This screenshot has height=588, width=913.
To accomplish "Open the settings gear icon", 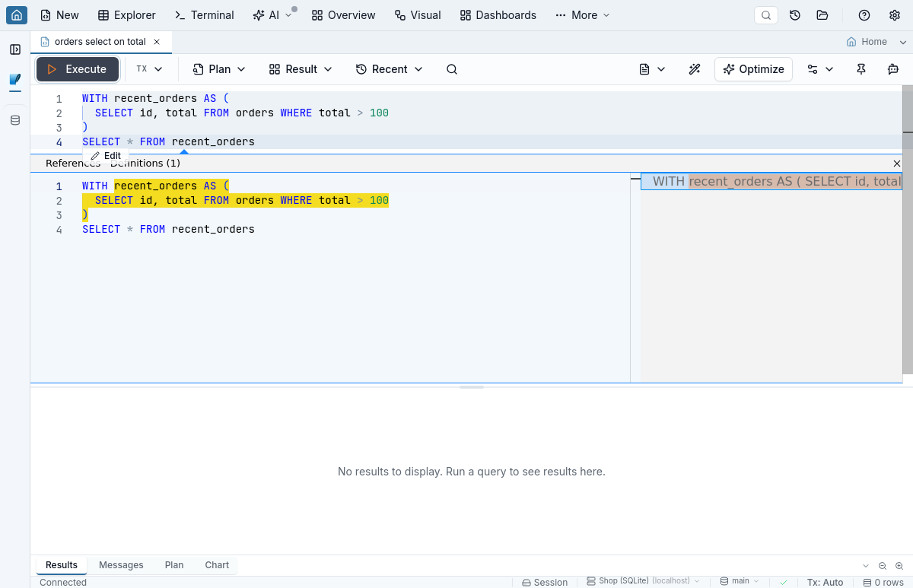I will pyautogui.click(x=895, y=15).
